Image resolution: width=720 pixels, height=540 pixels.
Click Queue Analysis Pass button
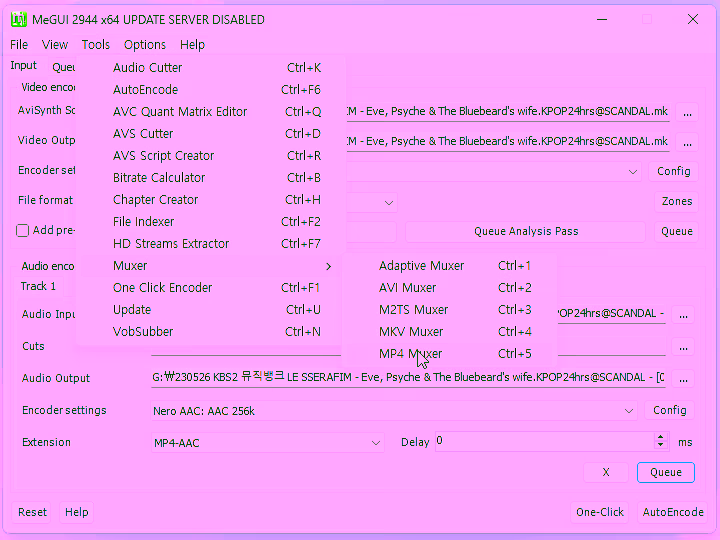tap(526, 231)
